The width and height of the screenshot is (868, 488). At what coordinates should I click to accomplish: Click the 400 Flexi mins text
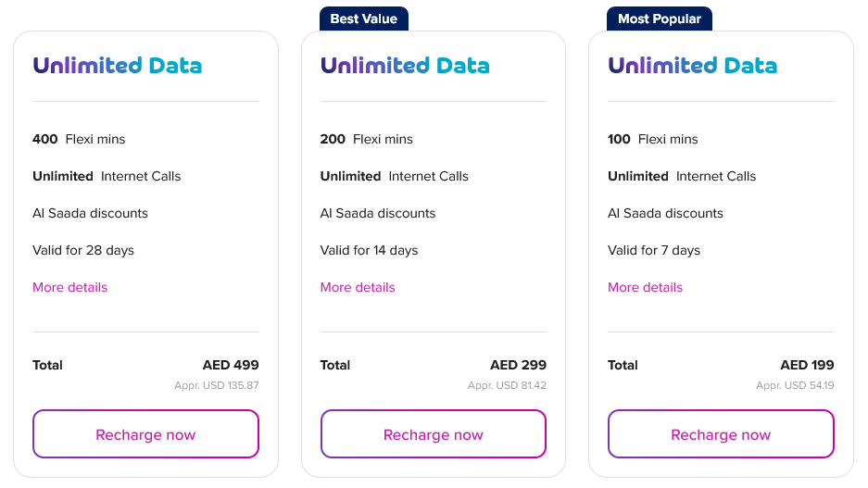click(x=79, y=139)
